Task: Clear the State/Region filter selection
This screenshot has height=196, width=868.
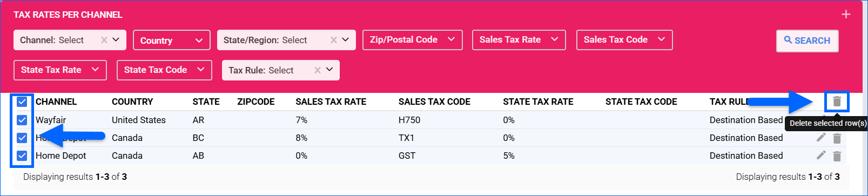Action: click(x=334, y=40)
